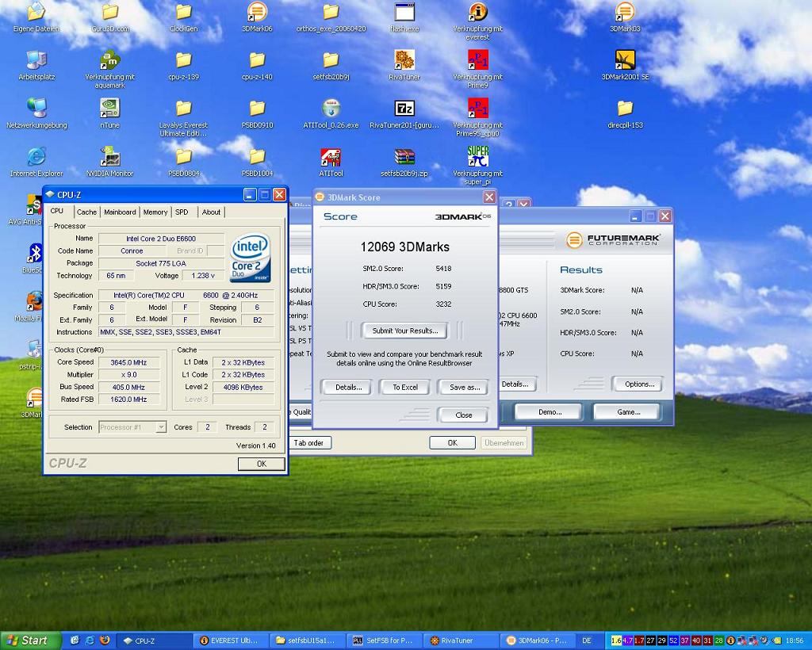Image resolution: width=812 pixels, height=650 pixels.
Task: Click the Demo button in 3DMark06
Action: (550, 412)
